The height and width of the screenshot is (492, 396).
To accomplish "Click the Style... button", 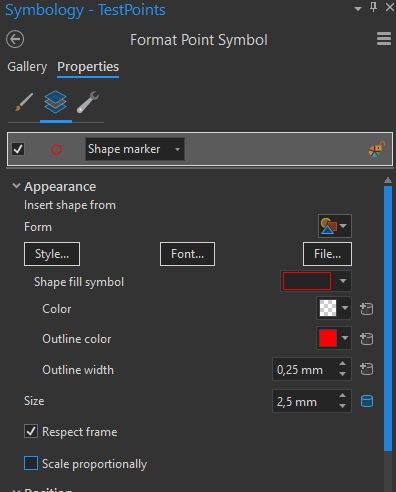I will 52,254.
